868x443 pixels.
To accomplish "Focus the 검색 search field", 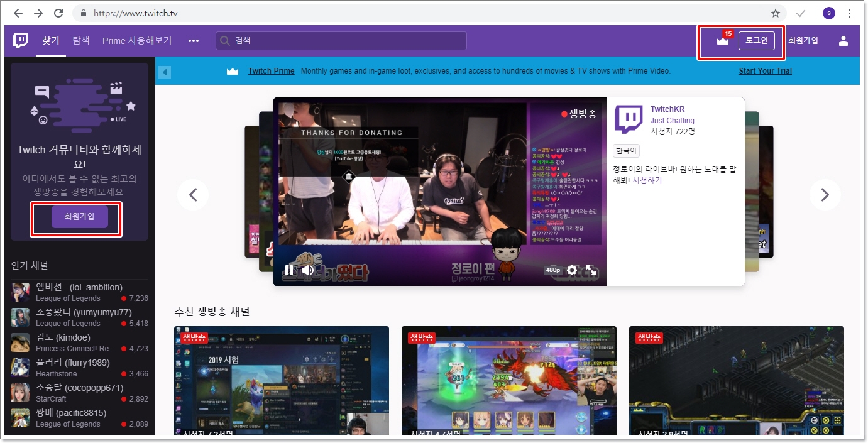I will [341, 41].
